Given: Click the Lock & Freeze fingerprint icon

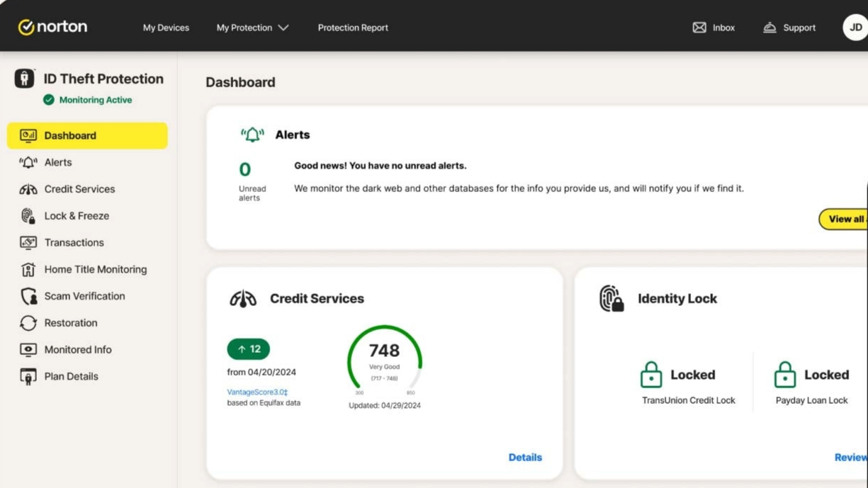Looking at the screenshot, I should point(28,216).
